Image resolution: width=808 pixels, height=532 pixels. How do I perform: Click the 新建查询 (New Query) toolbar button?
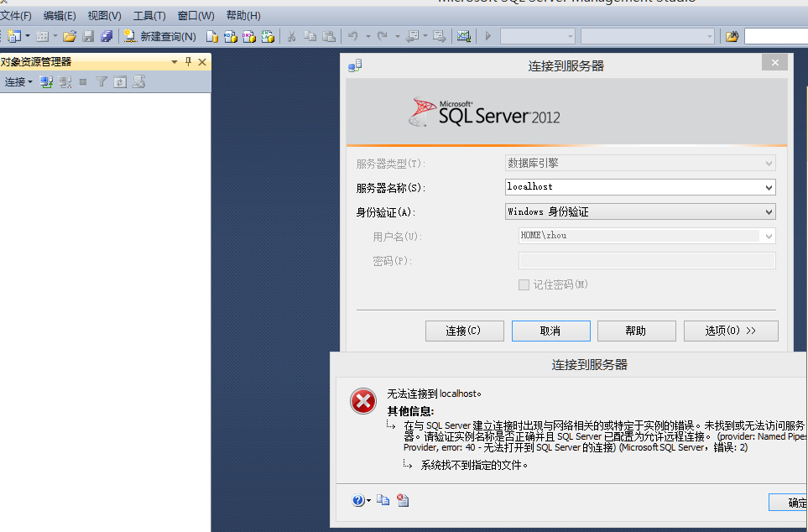point(159,36)
